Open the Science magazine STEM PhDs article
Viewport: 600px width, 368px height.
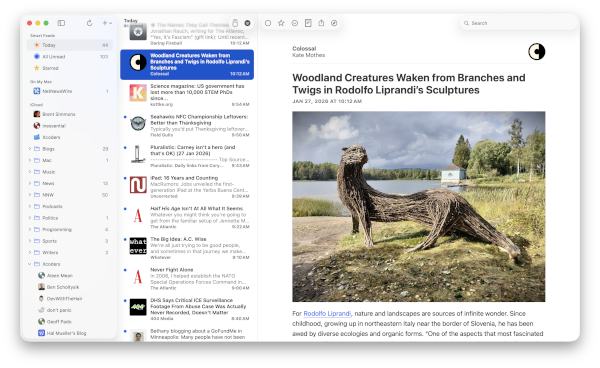[187, 95]
